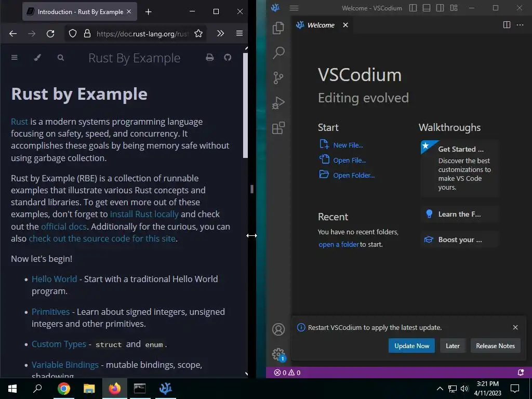The image size is (532, 399).
Task: Open Source Control view in VSCodium
Action: (x=278, y=78)
